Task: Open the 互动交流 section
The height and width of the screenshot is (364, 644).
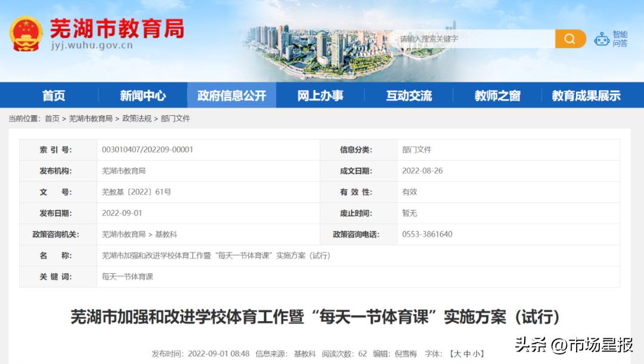Action: pos(408,95)
